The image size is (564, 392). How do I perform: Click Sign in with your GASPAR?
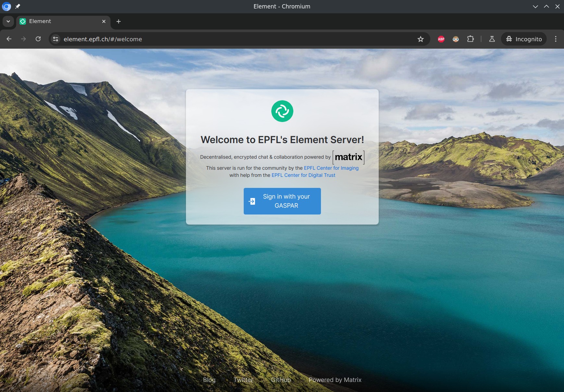[x=282, y=201]
